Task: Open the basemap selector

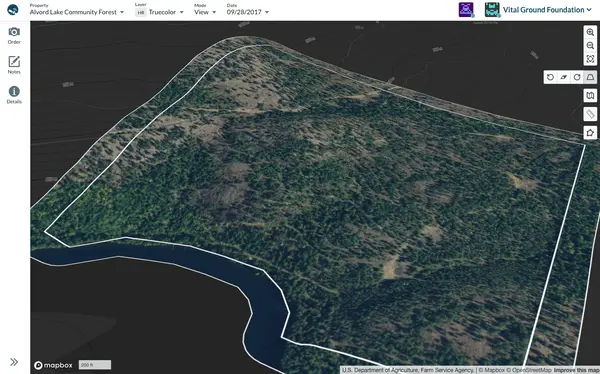Action: tap(590, 95)
